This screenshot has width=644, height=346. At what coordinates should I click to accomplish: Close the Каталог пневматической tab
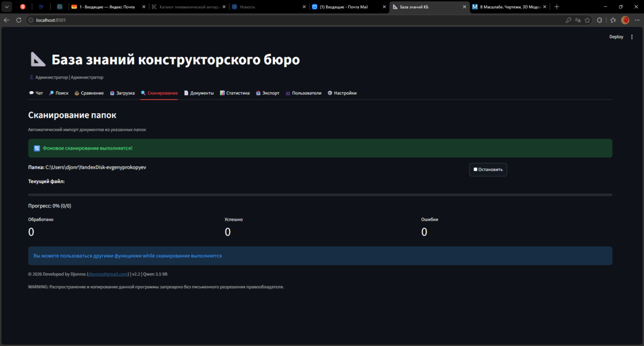click(x=224, y=7)
